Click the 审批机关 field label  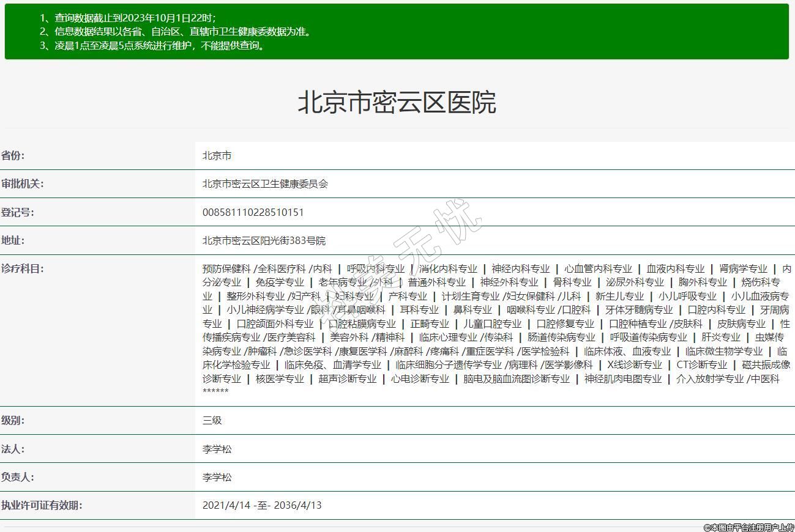pyautogui.click(x=22, y=183)
